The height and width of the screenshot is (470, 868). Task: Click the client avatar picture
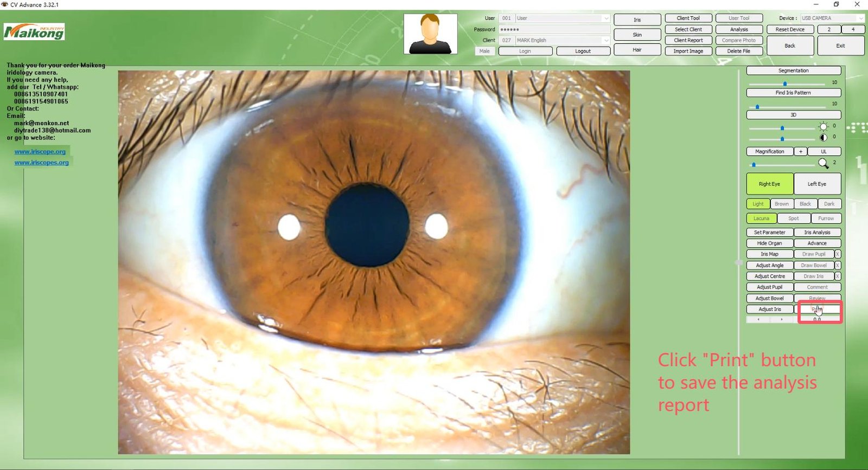(x=430, y=34)
